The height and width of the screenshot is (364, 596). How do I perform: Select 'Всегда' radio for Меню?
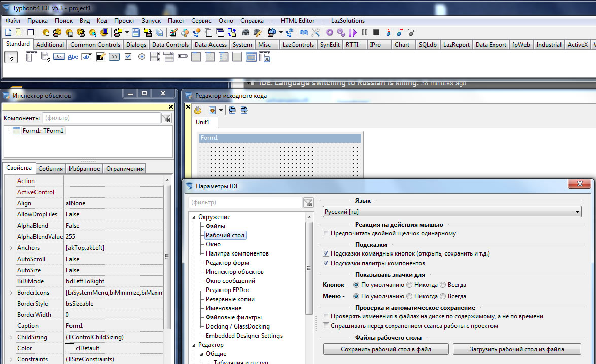pos(443,296)
